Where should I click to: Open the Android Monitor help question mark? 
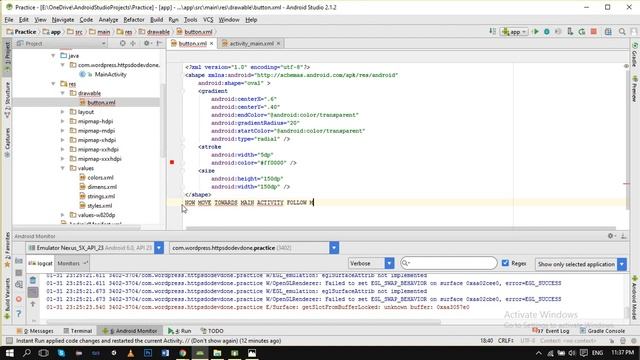coord(19,313)
